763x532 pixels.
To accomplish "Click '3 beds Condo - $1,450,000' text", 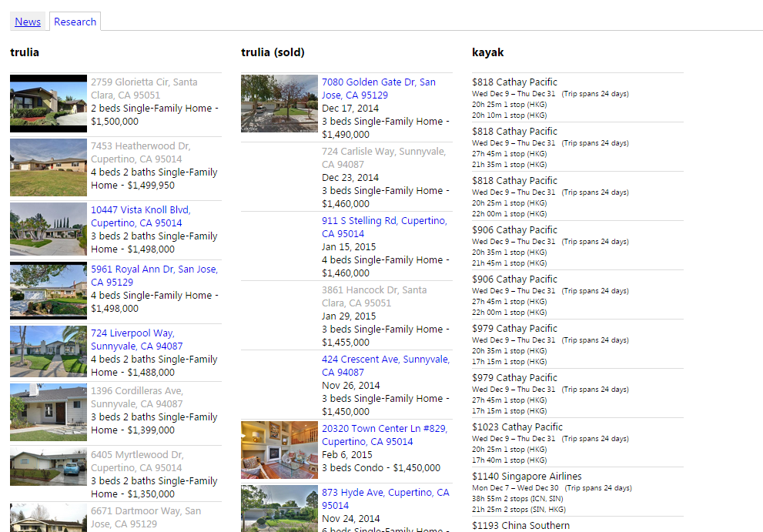I will coord(381,468).
